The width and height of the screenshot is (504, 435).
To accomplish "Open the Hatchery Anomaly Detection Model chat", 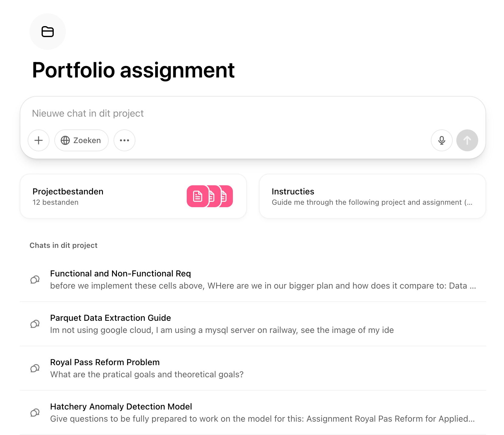I will point(121,407).
